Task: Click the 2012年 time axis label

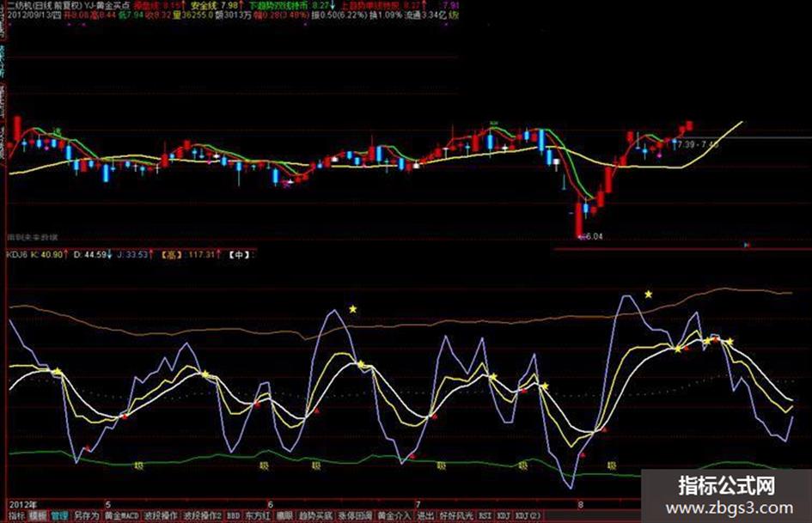Action: [23, 504]
